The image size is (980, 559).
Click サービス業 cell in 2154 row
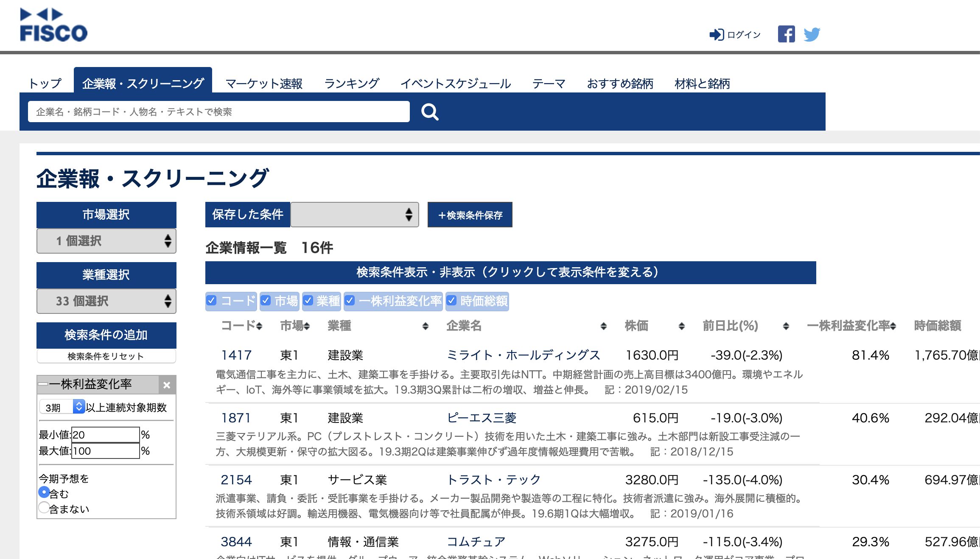[x=358, y=480]
